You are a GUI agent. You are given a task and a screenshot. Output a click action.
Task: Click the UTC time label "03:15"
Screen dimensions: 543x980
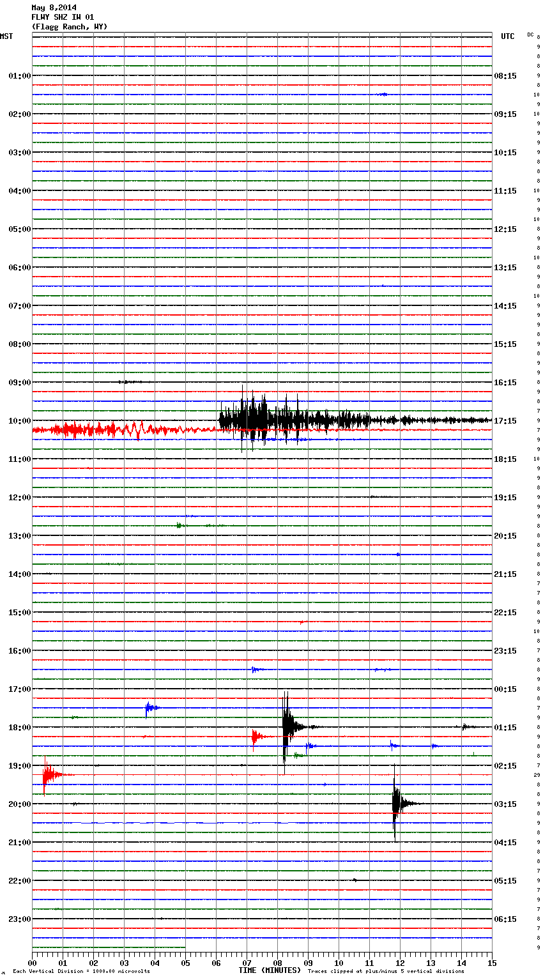505,804
